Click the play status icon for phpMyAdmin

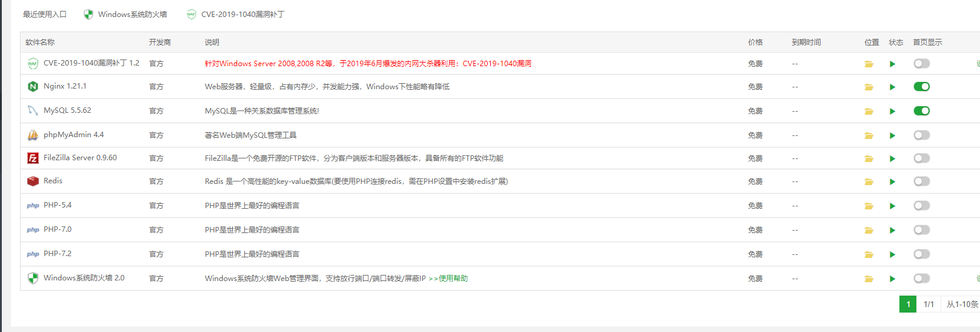[892, 135]
